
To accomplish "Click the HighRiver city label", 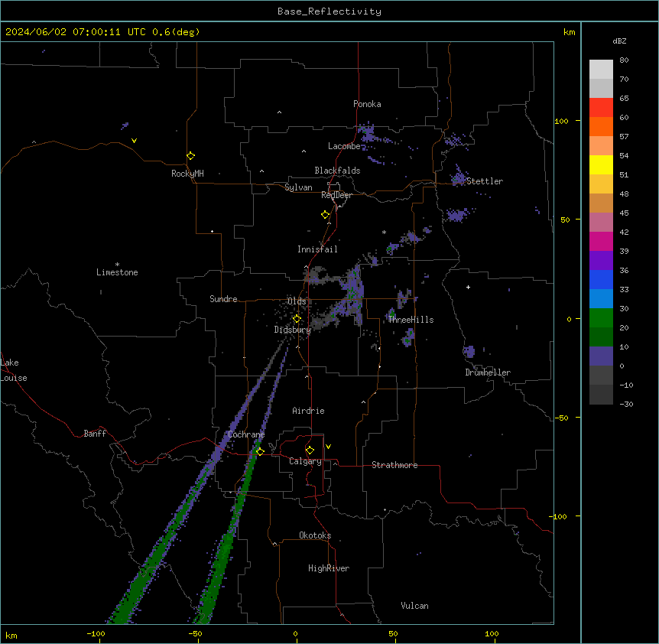I will (329, 568).
